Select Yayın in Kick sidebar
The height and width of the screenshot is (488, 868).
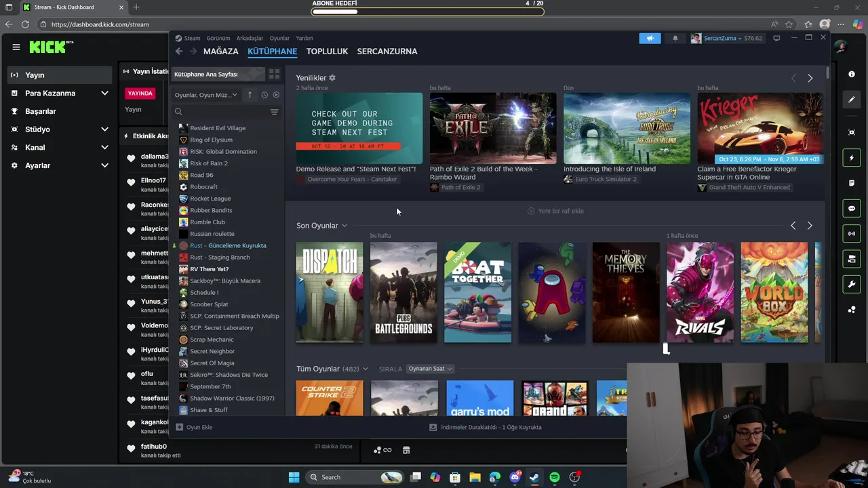60,75
